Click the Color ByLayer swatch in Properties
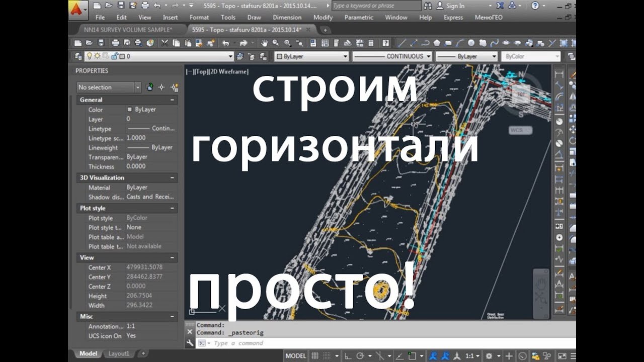 (x=130, y=109)
